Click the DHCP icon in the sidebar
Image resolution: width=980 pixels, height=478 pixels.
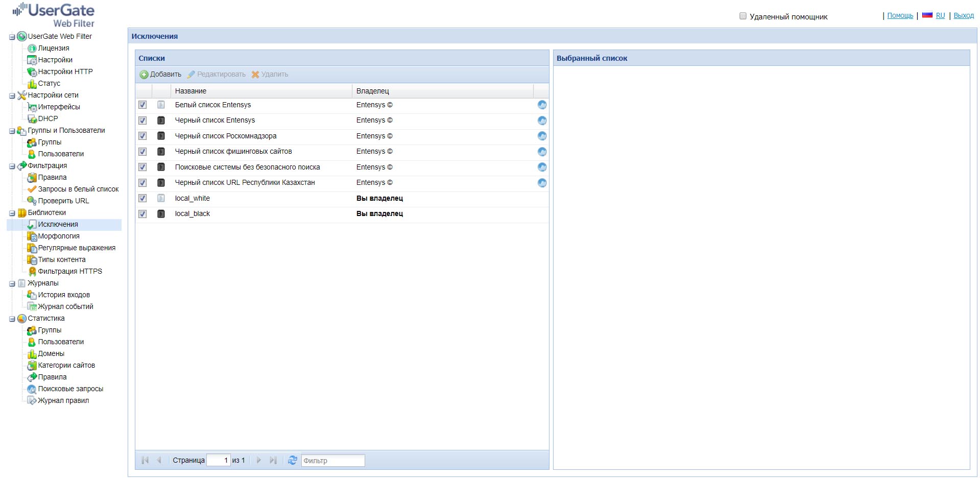(x=32, y=118)
